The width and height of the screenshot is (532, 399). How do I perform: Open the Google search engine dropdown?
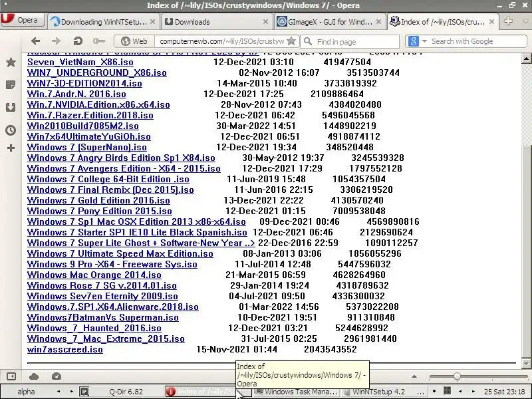click(424, 41)
